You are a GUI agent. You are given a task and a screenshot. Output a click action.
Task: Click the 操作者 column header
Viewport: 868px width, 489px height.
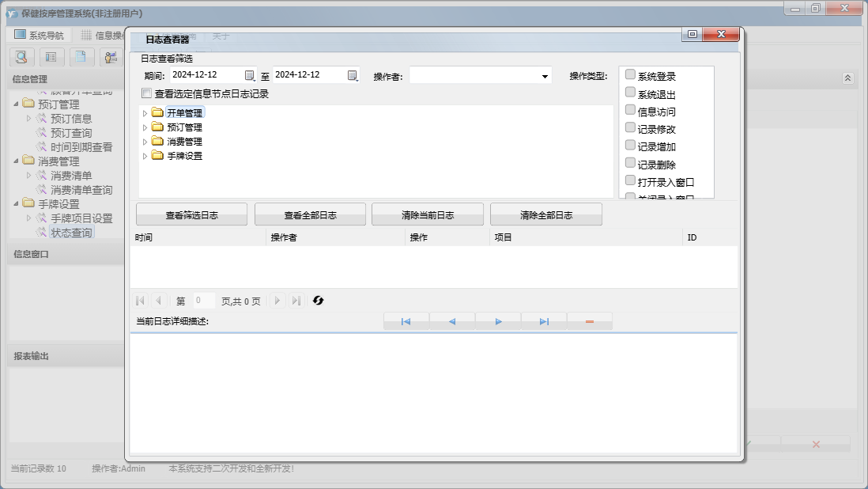(x=283, y=237)
